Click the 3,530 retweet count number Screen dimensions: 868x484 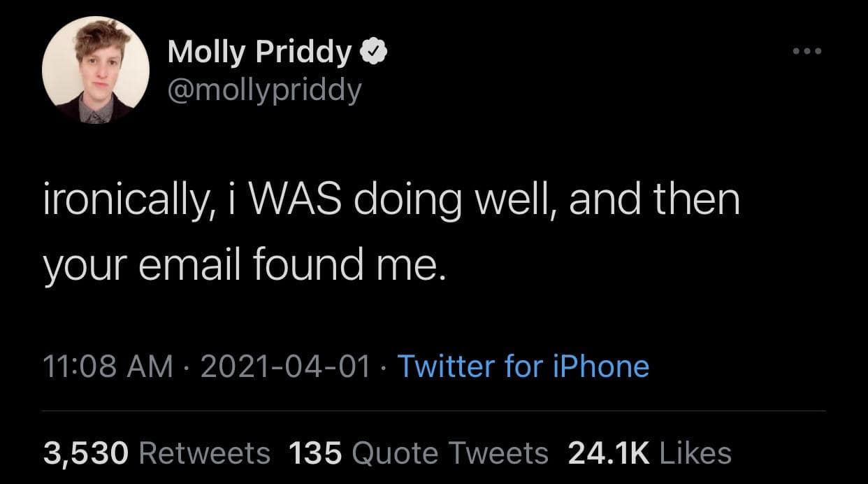coord(87,453)
